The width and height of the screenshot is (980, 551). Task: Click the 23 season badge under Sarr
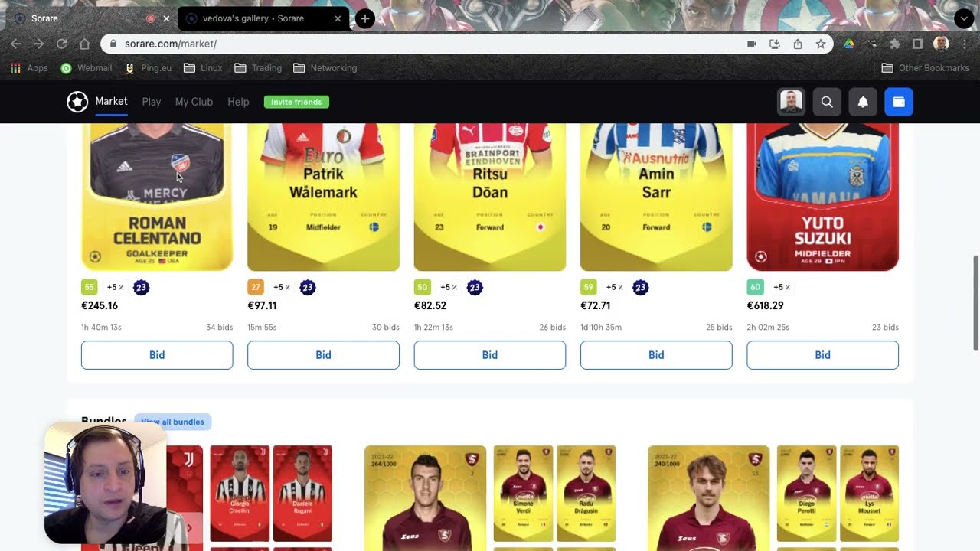[641, 288]
